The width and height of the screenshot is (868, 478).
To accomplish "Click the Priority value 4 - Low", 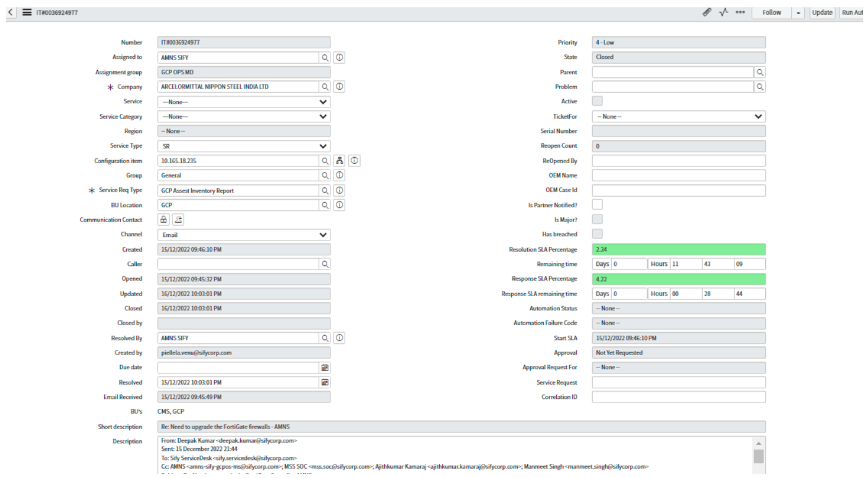I will point(679,43).
